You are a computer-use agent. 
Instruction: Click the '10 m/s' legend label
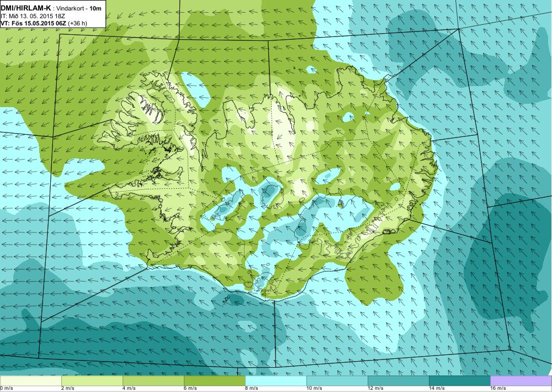point(314,389)
